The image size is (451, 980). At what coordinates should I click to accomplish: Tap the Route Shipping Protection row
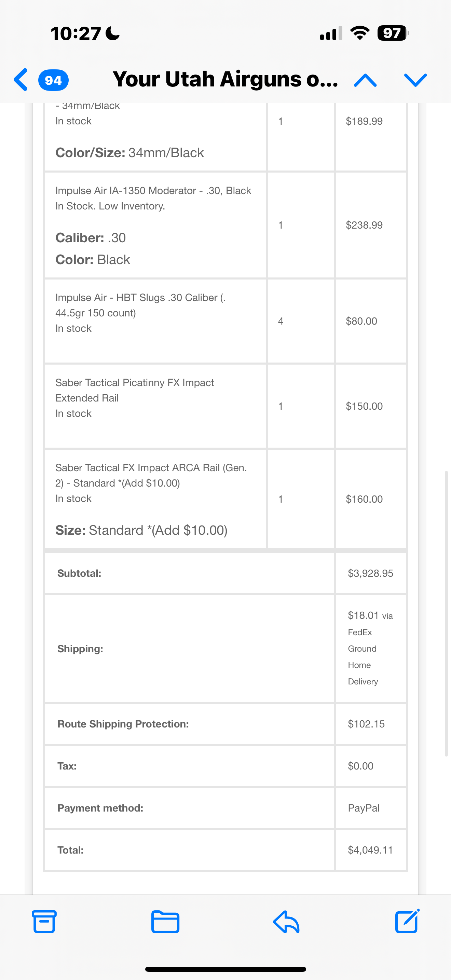click(225, 724)
